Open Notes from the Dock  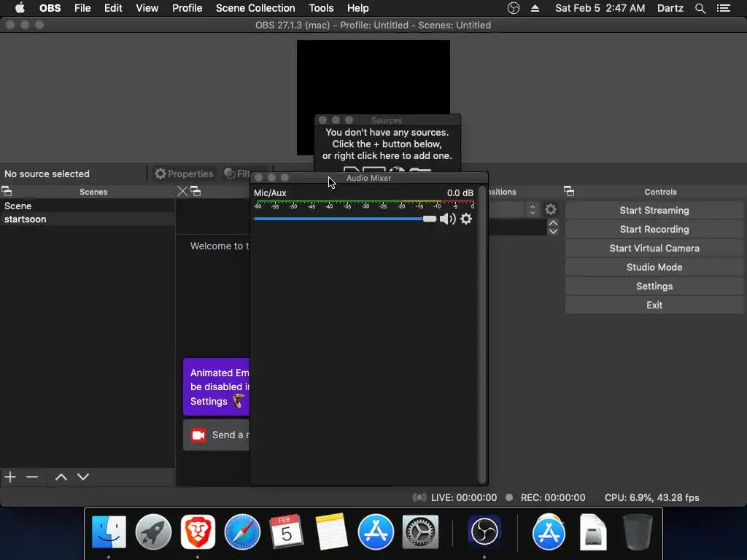click(331, 532)
